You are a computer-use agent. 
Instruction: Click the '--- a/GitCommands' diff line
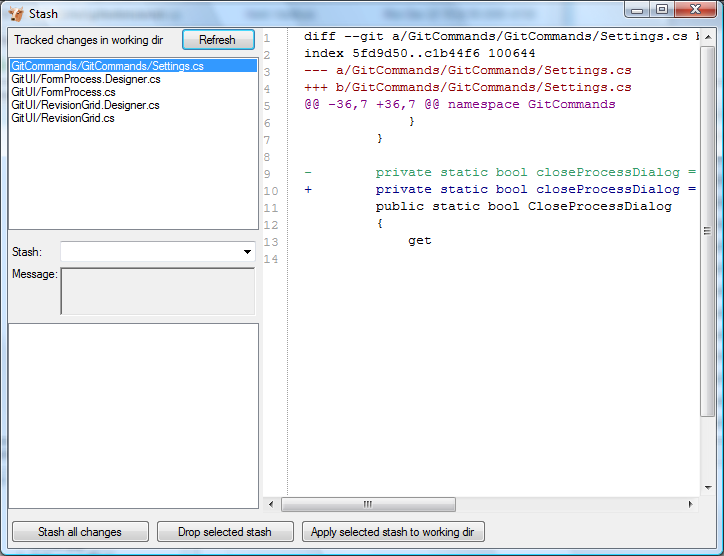coord(467,71)
